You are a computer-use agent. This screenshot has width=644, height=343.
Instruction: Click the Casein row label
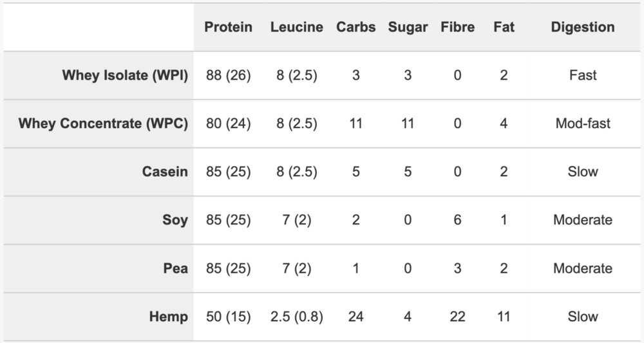(x=165, y=171)
